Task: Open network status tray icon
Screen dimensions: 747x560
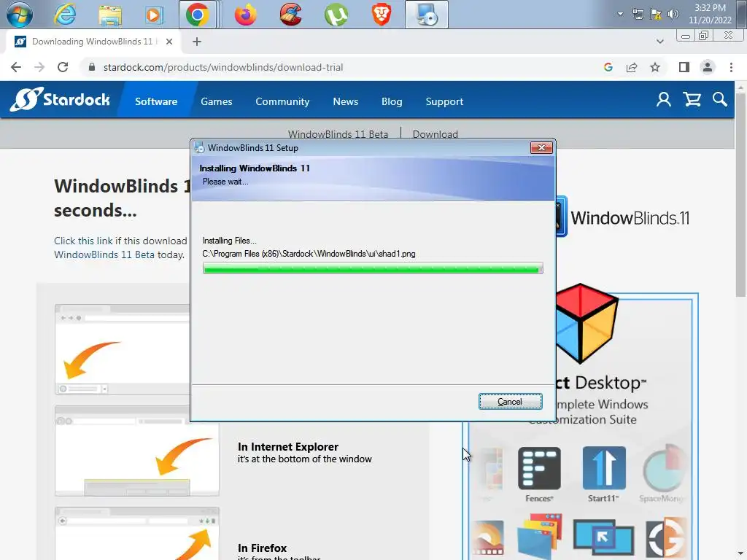Action: pos(638,14)
